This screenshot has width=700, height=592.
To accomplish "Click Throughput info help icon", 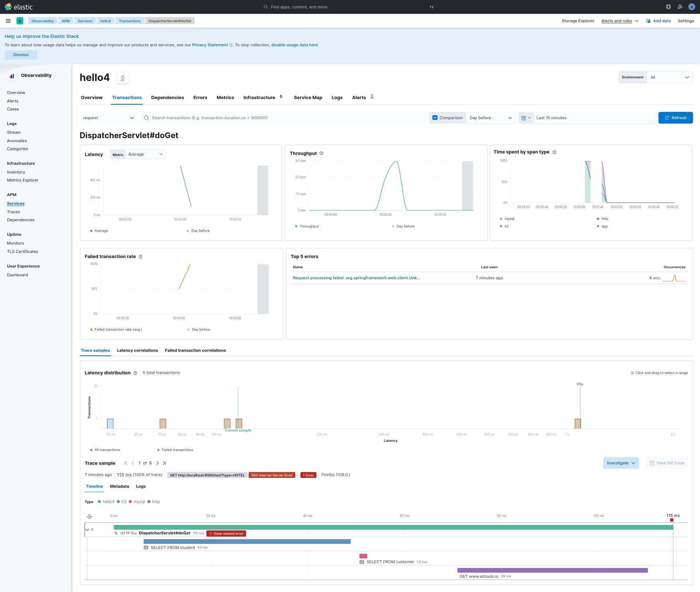I will (321, 153).
